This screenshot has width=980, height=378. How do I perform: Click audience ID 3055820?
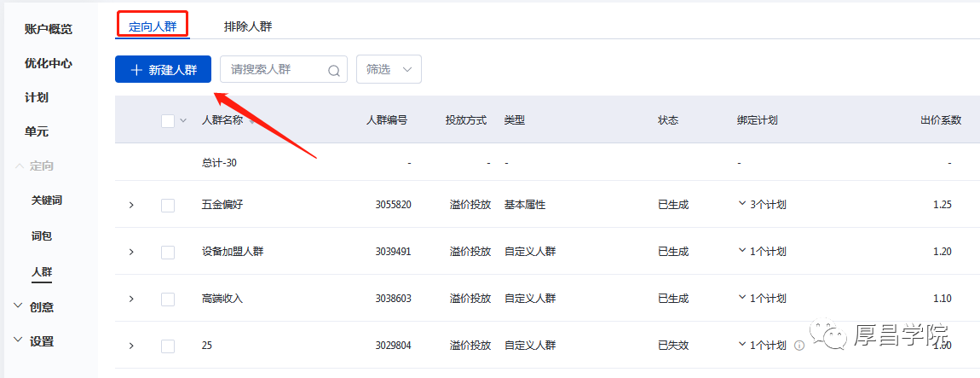pos(393,205)
